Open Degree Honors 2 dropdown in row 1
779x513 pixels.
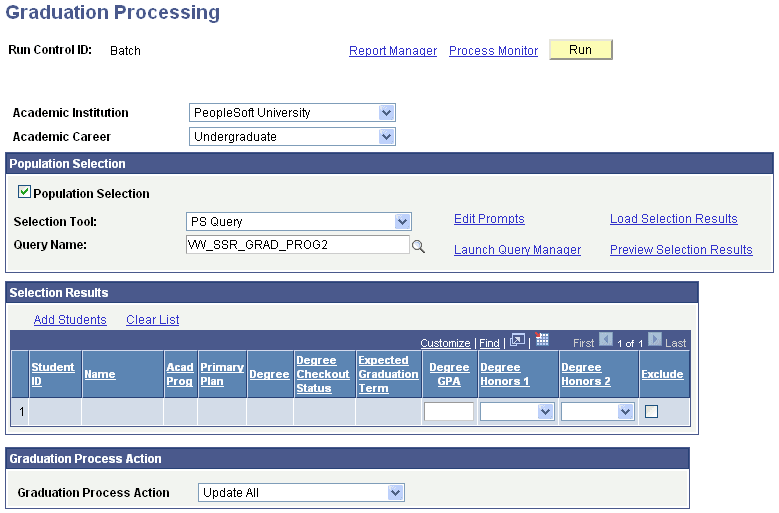coord(598,412)
